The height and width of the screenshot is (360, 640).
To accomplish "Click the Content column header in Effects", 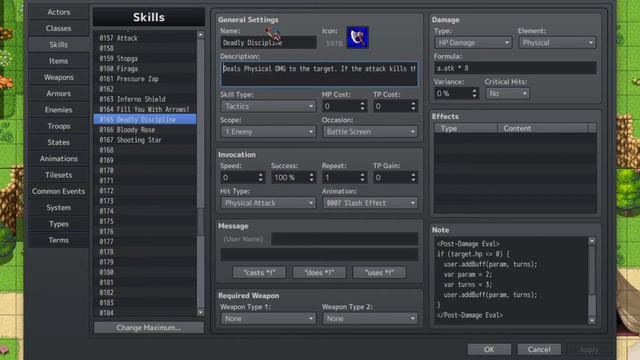I will 542,128.
